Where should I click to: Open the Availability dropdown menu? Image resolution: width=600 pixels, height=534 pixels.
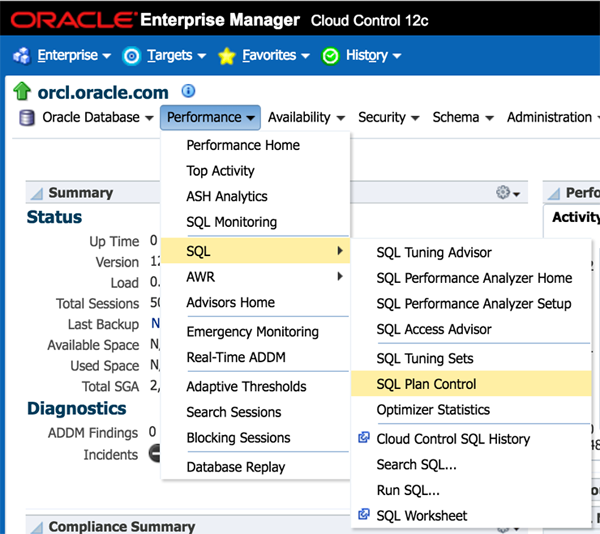pos(306,117)
